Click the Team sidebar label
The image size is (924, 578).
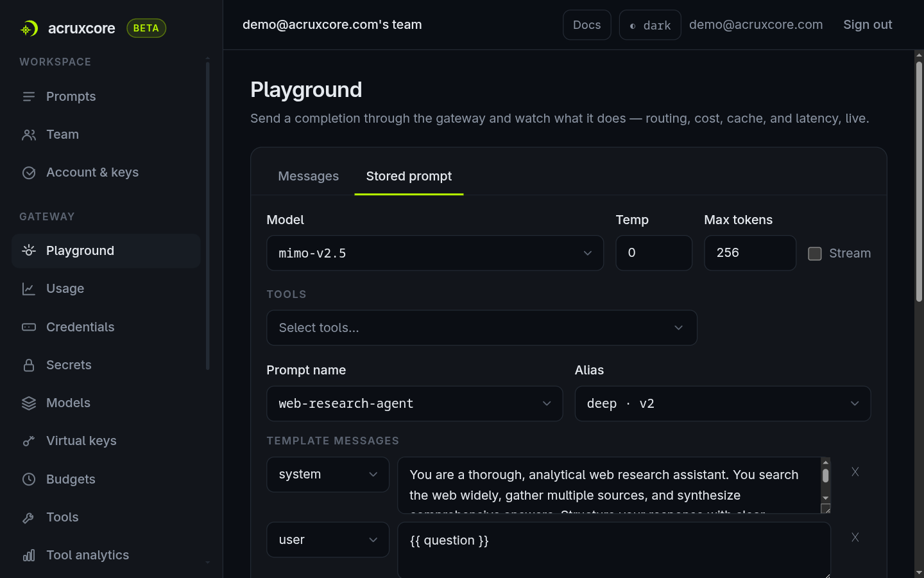tap(62, 135)
